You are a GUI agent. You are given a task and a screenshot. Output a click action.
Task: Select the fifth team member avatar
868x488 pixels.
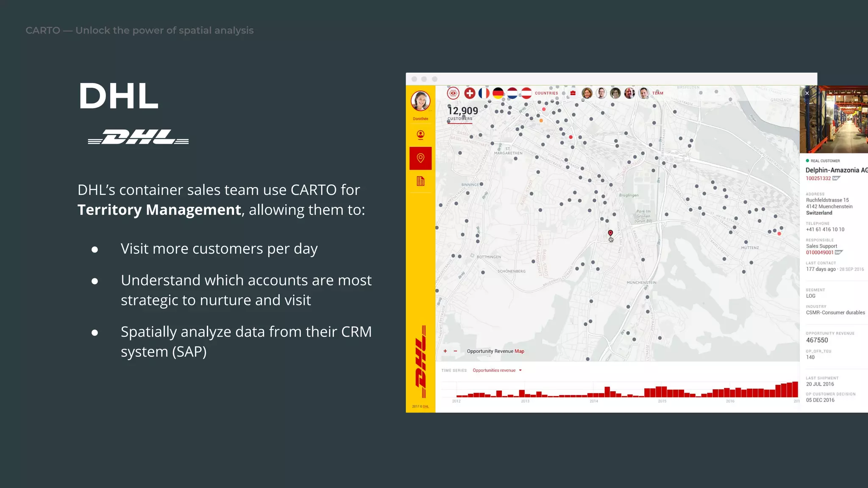644,93
